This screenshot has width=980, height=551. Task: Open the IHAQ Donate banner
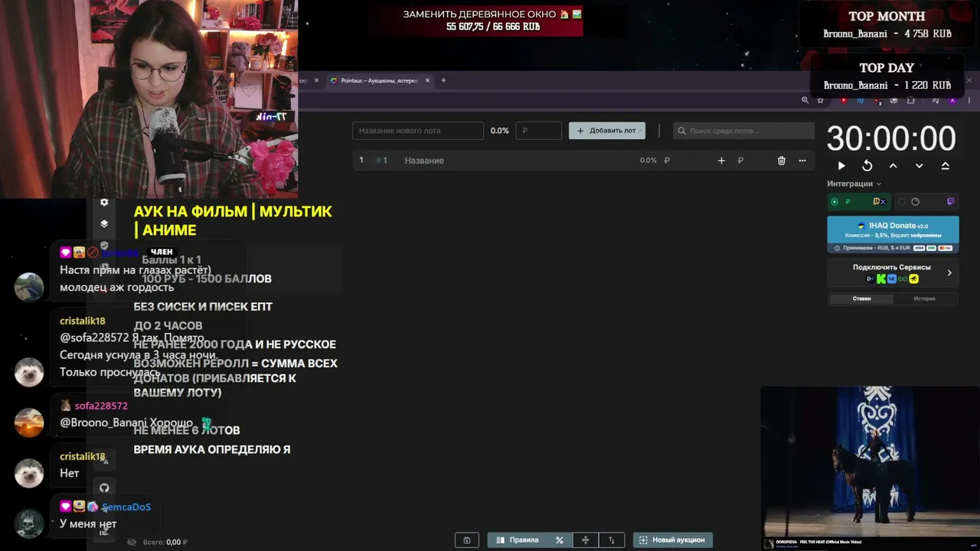(x=893, y=234)
